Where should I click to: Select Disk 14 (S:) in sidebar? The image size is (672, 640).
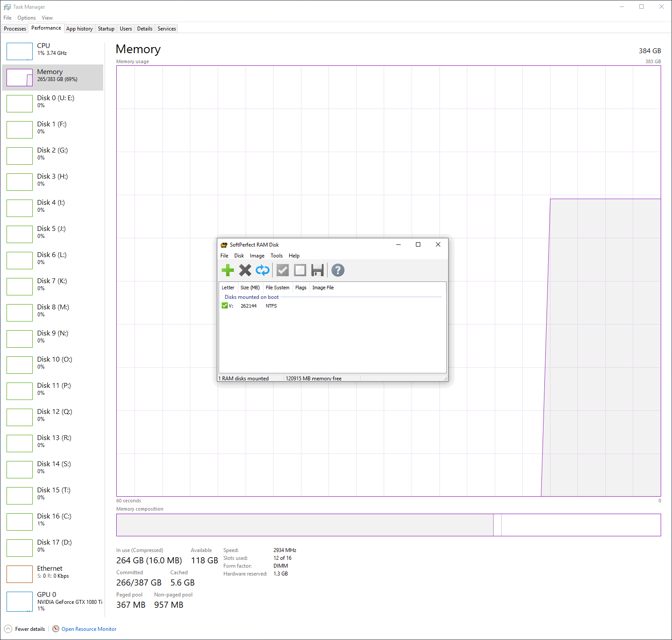click(x=53, y=470)
